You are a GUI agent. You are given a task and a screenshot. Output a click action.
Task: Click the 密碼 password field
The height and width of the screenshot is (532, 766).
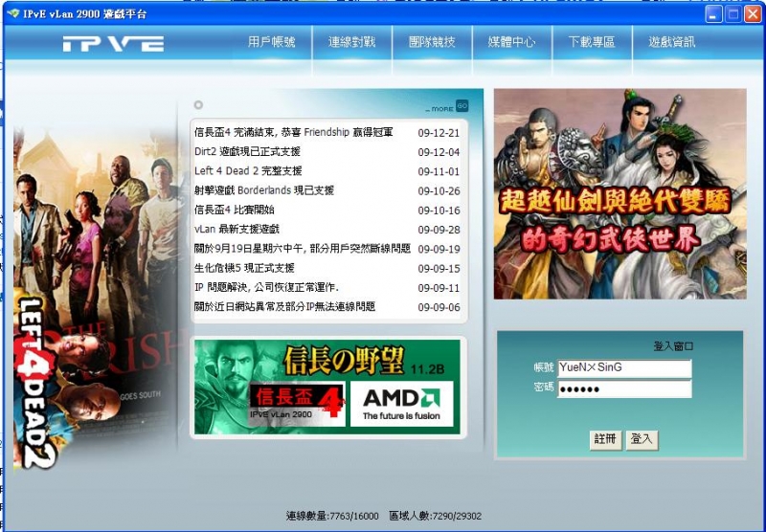(624, 389)
